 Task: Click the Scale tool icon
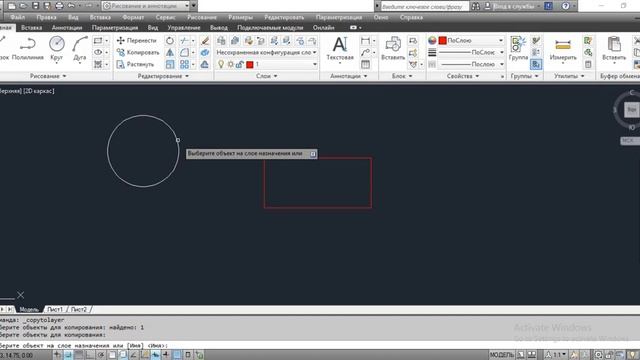tap(170, 64)
